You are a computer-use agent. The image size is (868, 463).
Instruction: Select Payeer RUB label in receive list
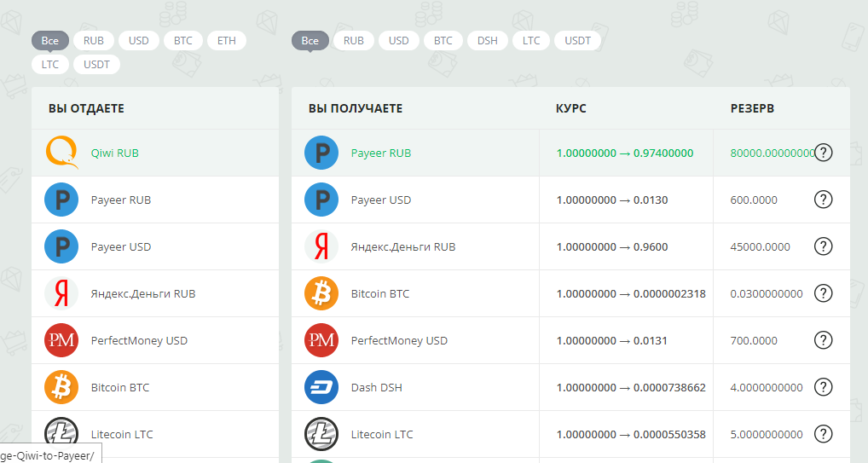[381, 153]
